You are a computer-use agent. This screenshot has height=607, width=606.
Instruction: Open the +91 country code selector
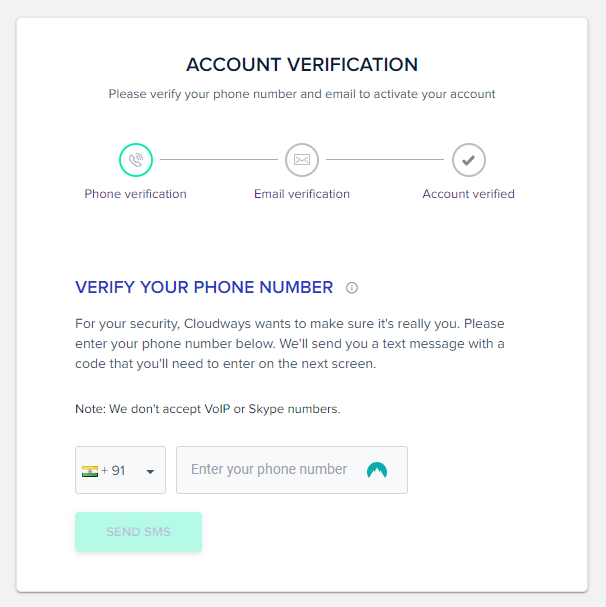tap(120, 470)
